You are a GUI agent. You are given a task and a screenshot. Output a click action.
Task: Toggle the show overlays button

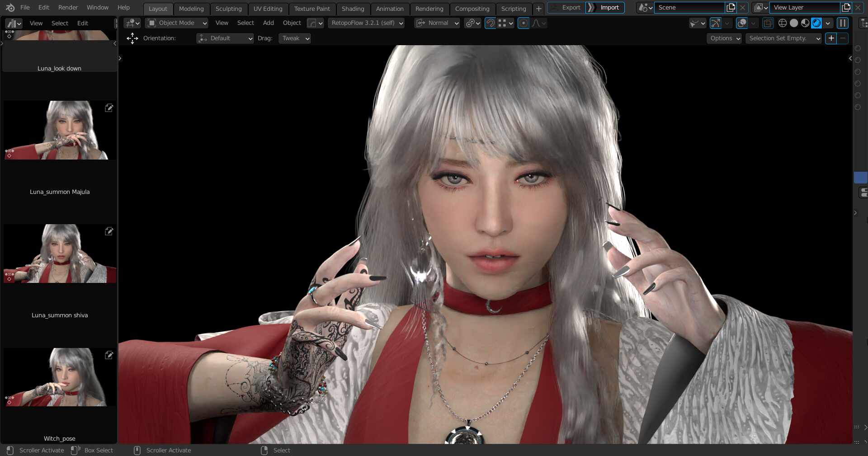coord(742,23)
